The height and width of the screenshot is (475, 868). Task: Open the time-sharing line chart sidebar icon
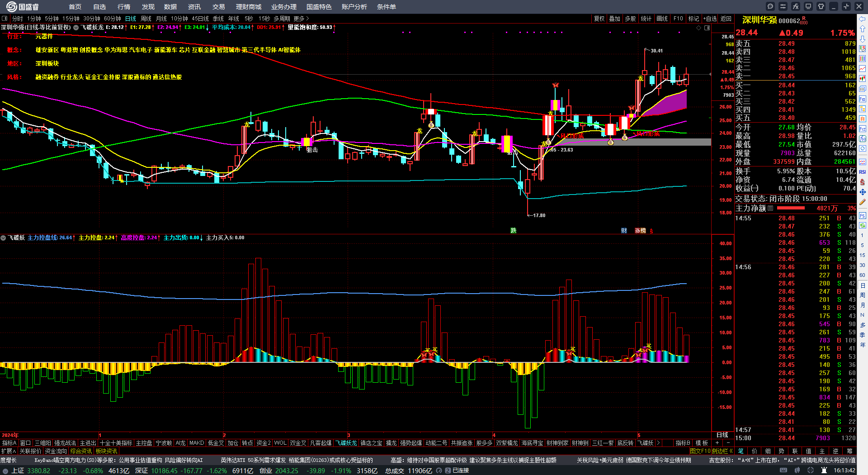click(863, 68)
